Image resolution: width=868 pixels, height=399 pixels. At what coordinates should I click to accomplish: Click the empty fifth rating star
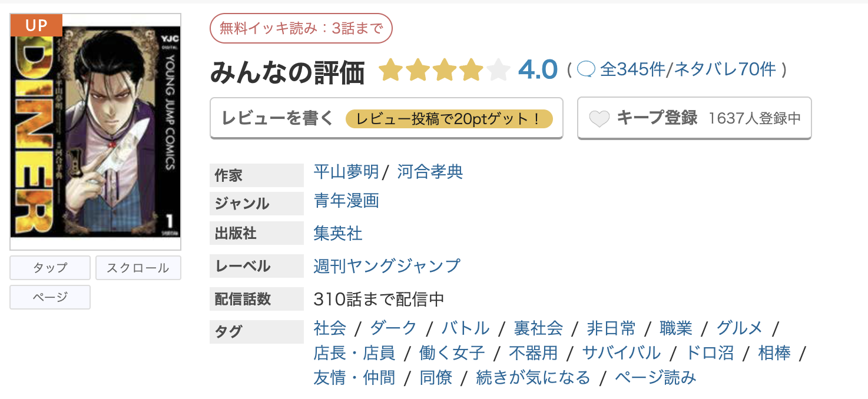point(498,69)
